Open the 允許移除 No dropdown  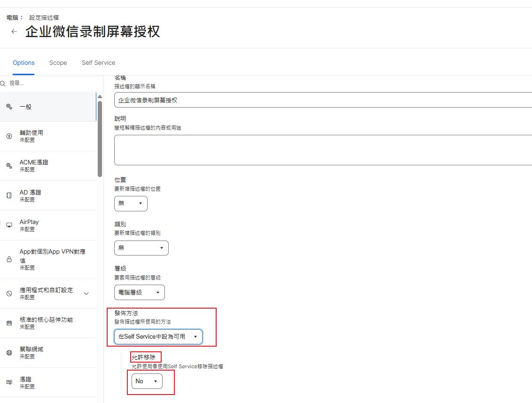tap(147, 381)
